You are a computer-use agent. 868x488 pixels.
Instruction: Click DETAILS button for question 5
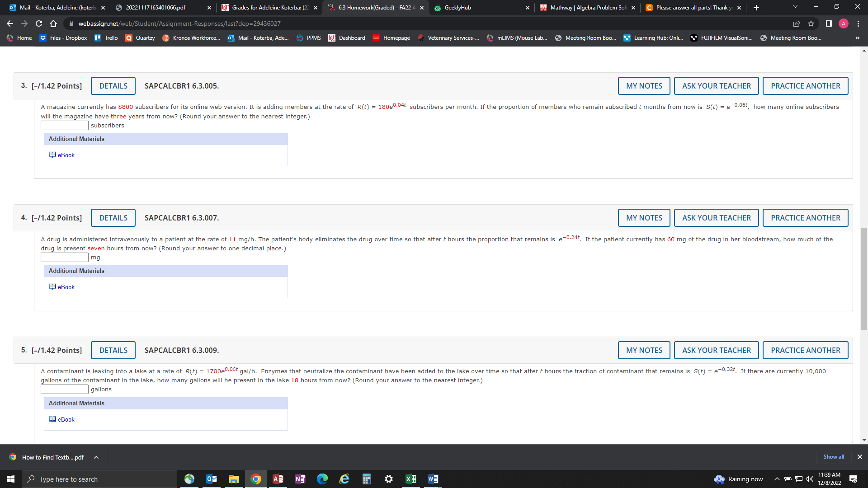click(x=113, y=350)
